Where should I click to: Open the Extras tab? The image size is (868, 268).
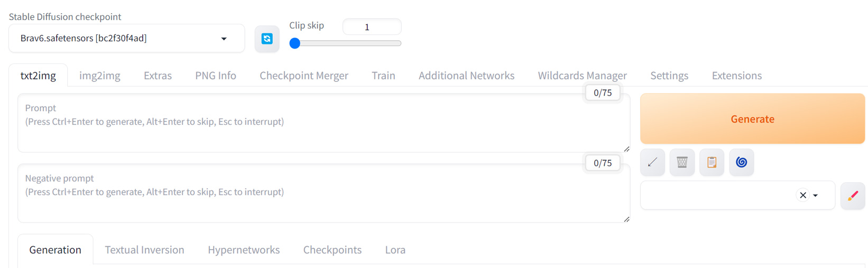pos(158,76)
